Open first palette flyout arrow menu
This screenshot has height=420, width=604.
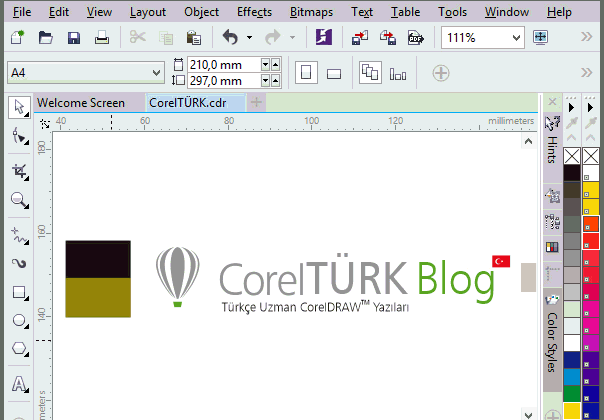coord(572,108)
